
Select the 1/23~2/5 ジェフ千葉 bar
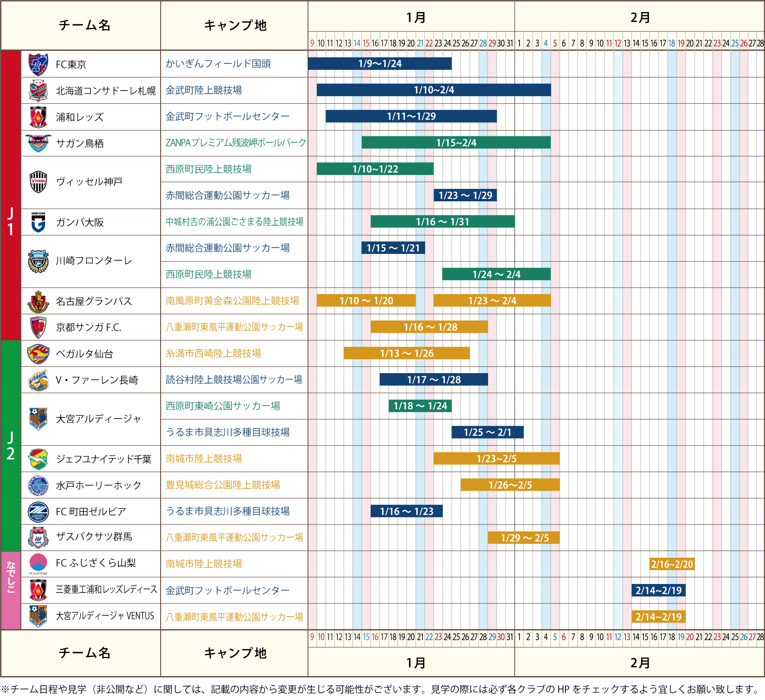click(x=496, y=458)
